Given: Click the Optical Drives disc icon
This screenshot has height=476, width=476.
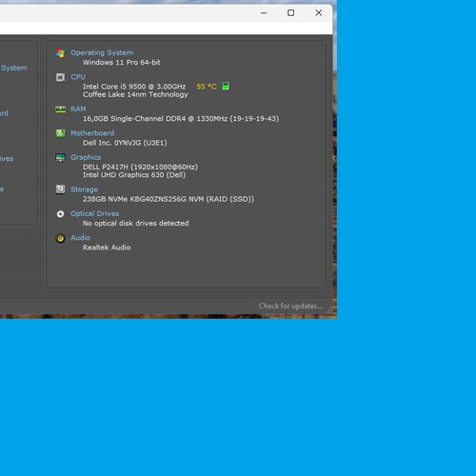Looking at the screenshot, I should click(x=60, y=214).
